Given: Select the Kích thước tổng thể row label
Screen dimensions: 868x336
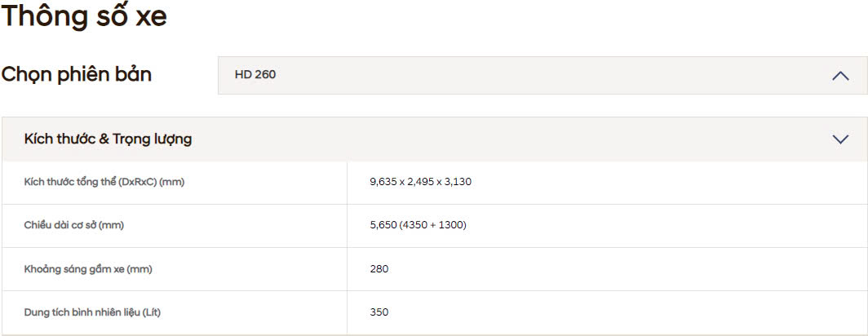Looking at the screenshot, I should pyautogui.click(x=104, y=182).
